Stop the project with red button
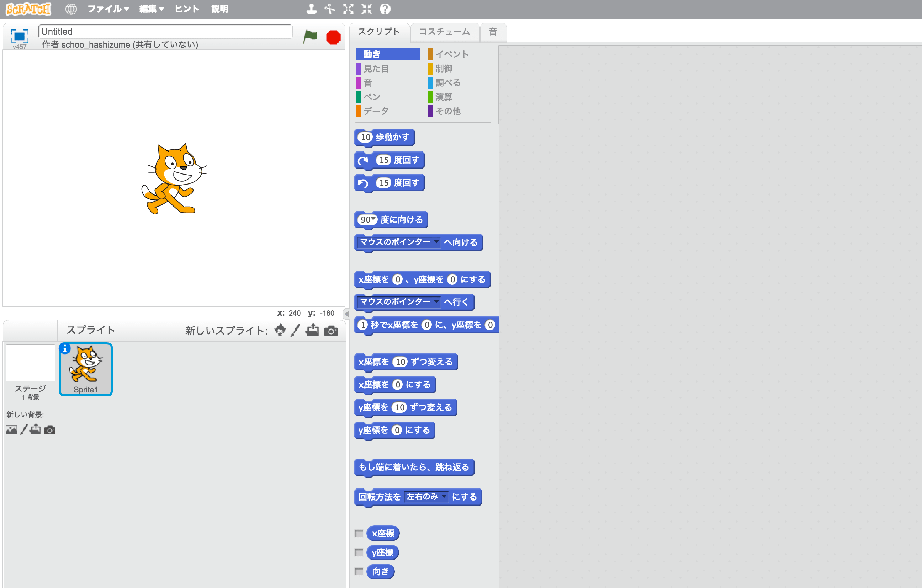Image resolution: width=922 pixels, height=588 pixels. 333,37
